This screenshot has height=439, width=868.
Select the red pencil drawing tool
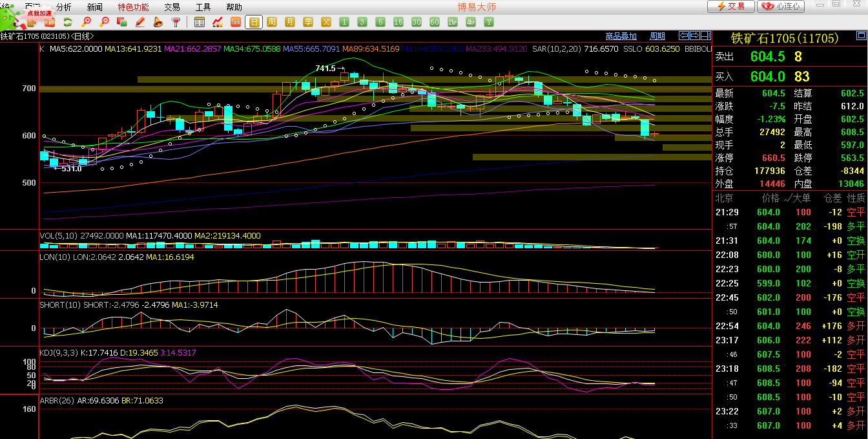[x=139, y=22]
